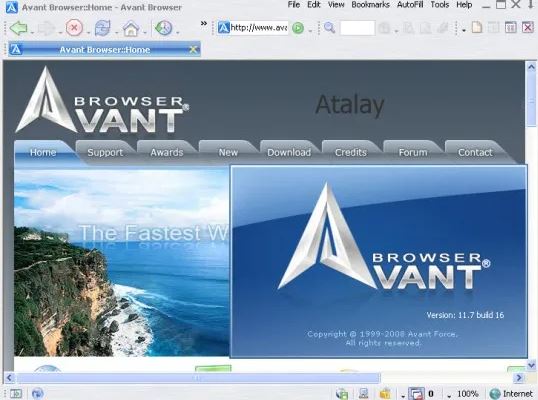This screenshot has height=400, width=538.
Task: Click the horizontal scrollbar thumb
Action: pyautogui.click(x=198, y=378)
